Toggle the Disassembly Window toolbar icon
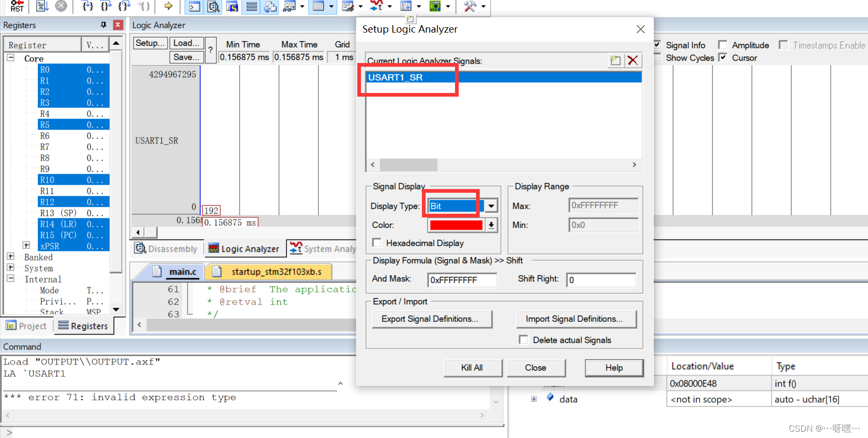 pos(213,6)
